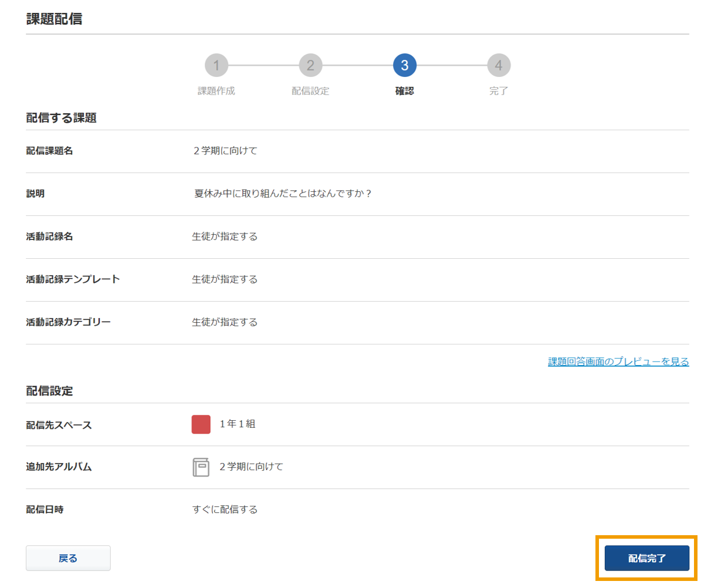Click the 確認 step label
The width and height of the screenshot is (711, 588).
pos(404,91)
